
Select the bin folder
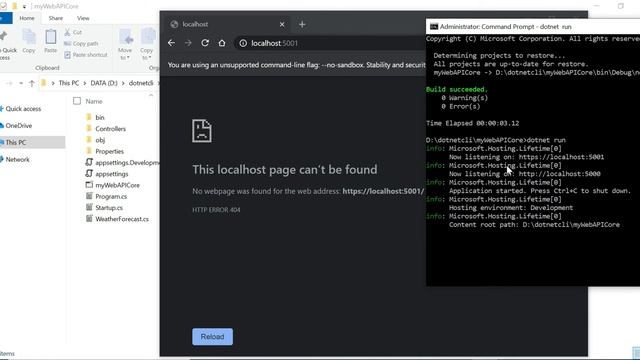(100, 118)
